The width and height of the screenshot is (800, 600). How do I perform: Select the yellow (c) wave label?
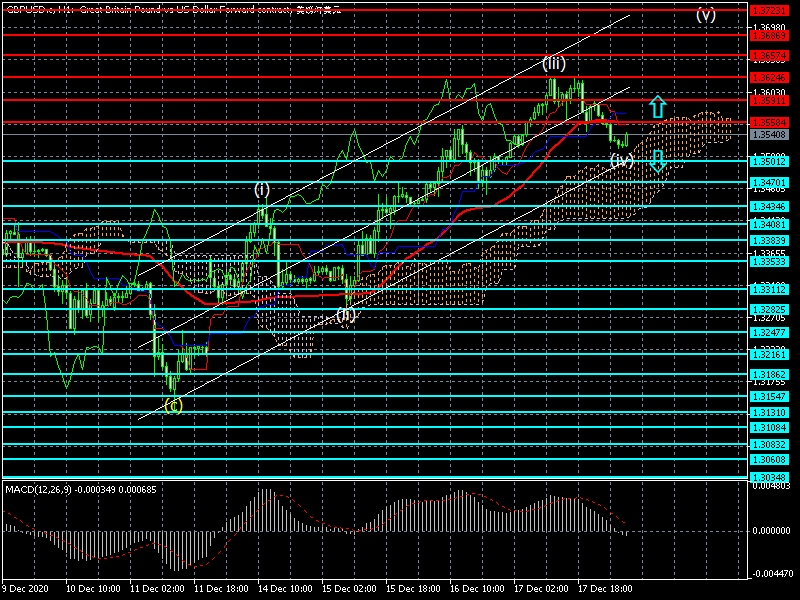click(173, 405)
